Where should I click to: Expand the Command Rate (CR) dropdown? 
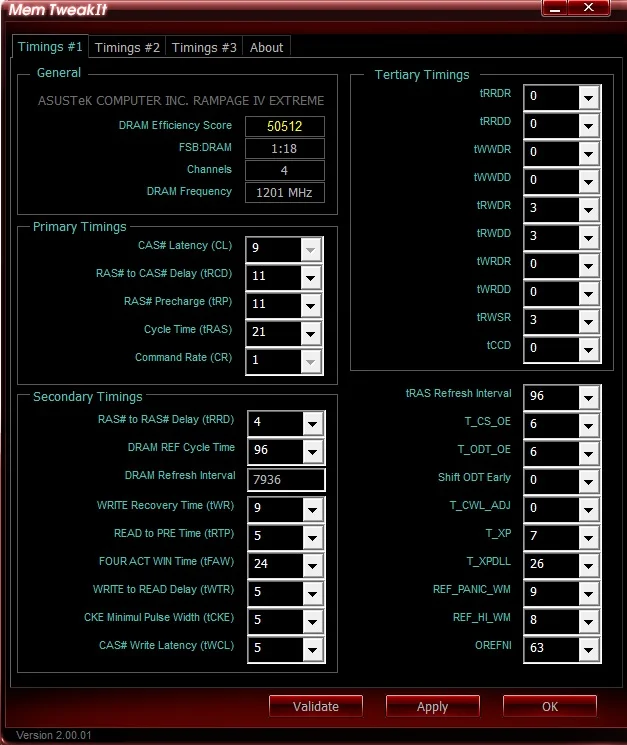311,362
